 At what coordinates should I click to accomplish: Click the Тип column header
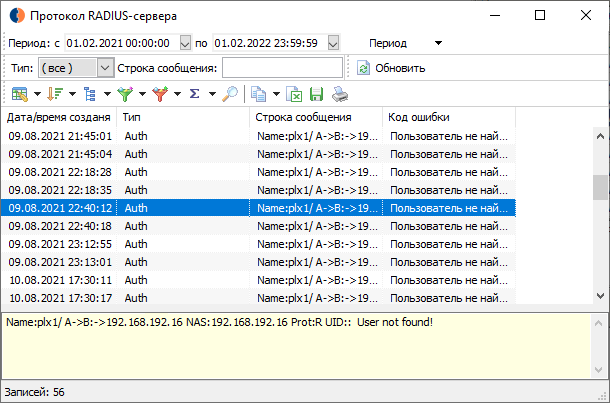[183, 117]
